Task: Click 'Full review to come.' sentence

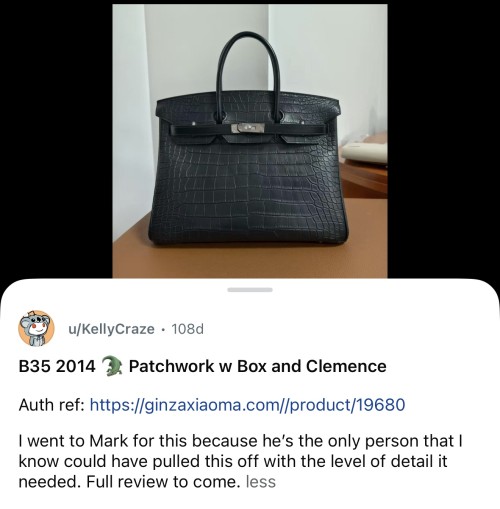Action: [x=163, y=482]
